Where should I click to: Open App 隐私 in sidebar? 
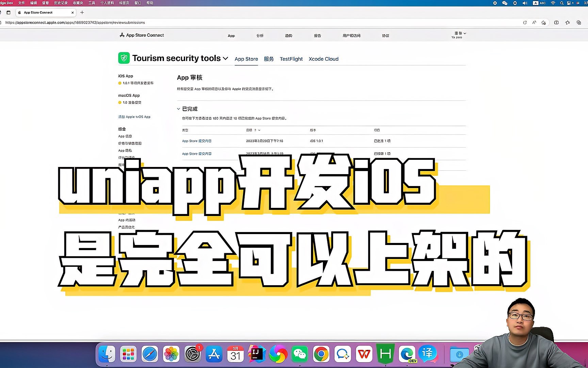pyautogui.click(x=125, y=151)
